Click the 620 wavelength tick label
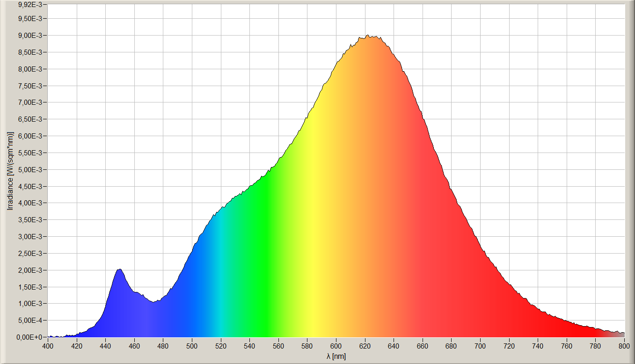 (x=365, y=346)
